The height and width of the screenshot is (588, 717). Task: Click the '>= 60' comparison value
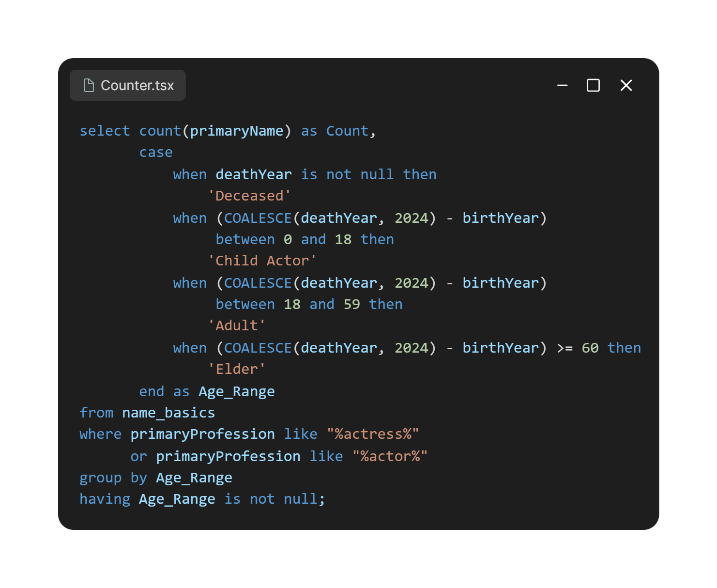(x=578, y=348)
